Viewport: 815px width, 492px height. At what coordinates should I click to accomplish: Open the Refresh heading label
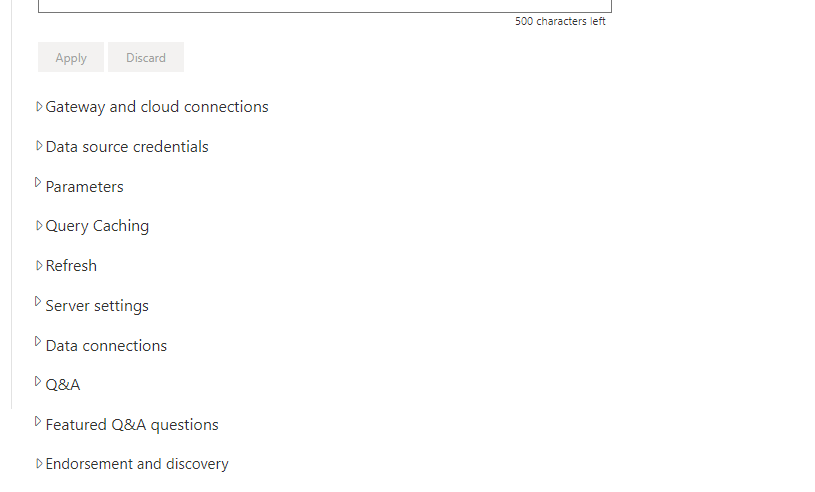pos(71,265)
